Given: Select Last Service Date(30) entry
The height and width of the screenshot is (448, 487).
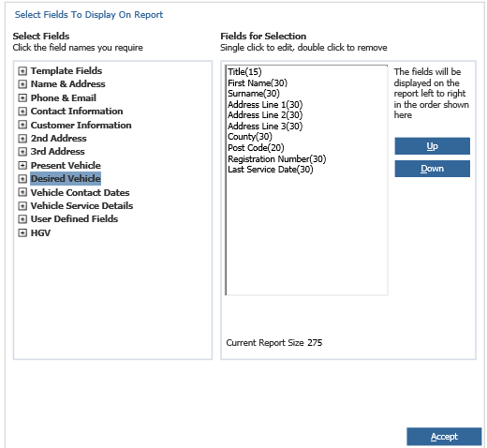Looking at the screenshot, I should (271, 170).
